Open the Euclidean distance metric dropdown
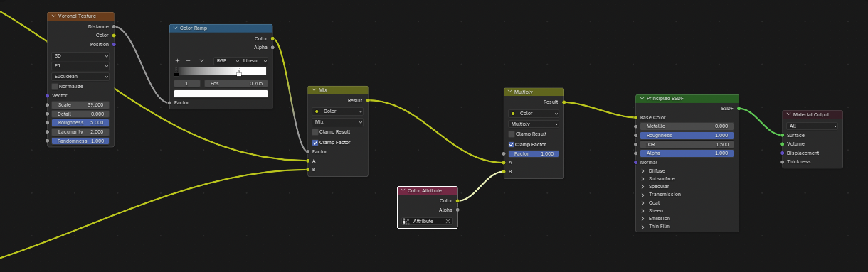Screen dimensions: 868x272 (80, 76)
